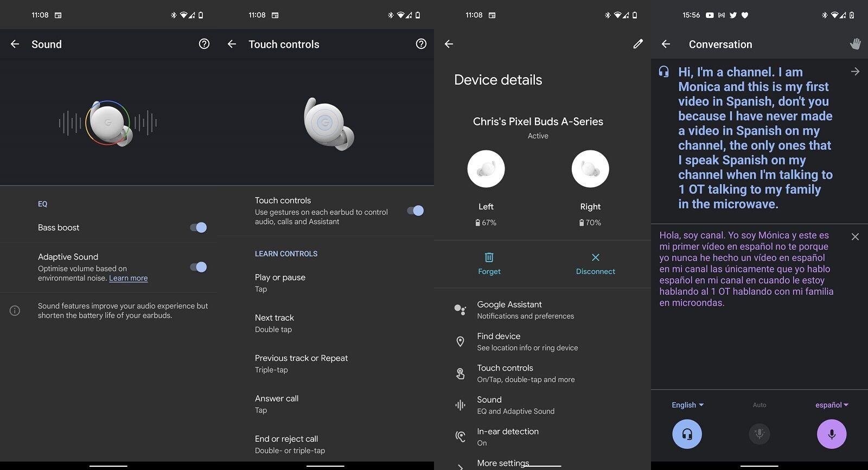Image resolution: width=868 pixels, height=470 pixels.
Task: Open In-ear detection setting
Action: (x=542, y=437)
